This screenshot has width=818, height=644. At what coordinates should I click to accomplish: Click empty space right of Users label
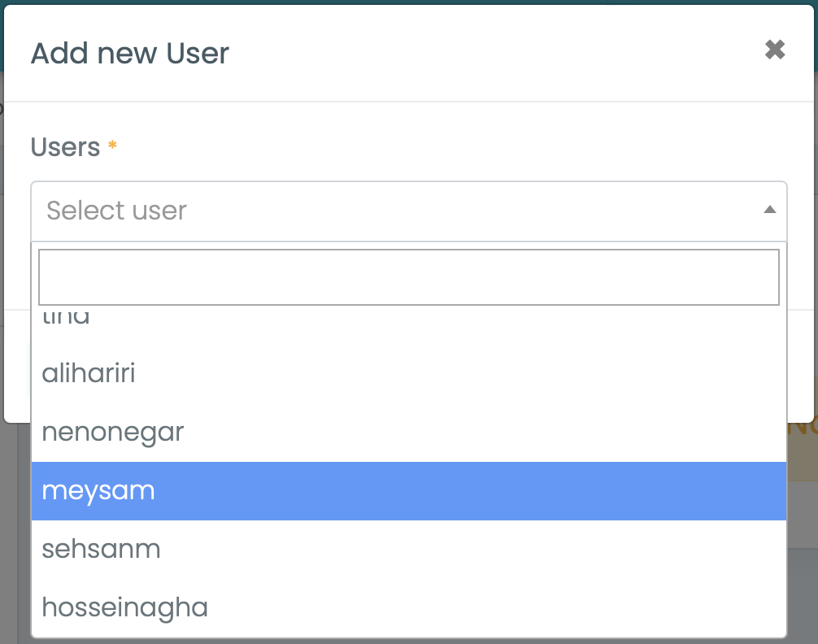tap(447, 147)
